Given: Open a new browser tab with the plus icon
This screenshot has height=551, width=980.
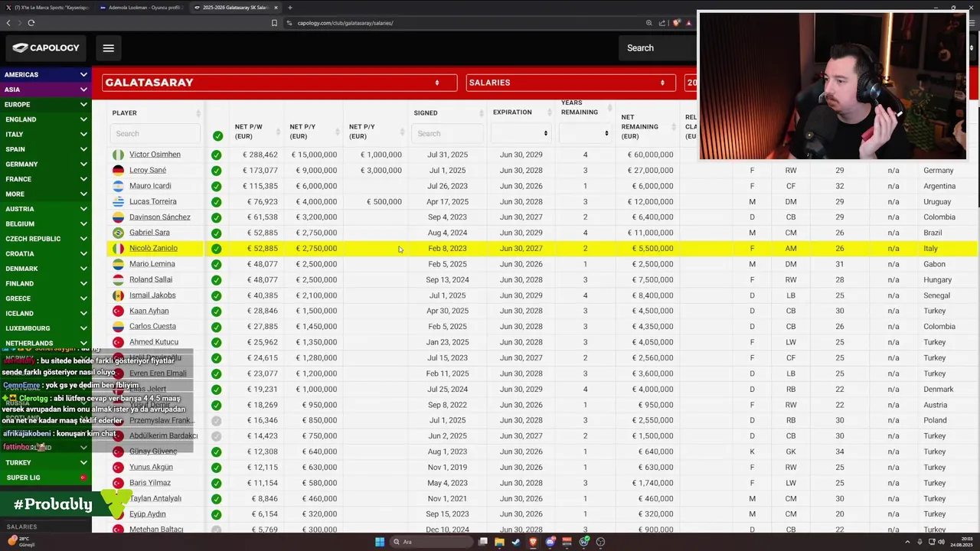Looking at the screenshot, I should coord(289,8).
